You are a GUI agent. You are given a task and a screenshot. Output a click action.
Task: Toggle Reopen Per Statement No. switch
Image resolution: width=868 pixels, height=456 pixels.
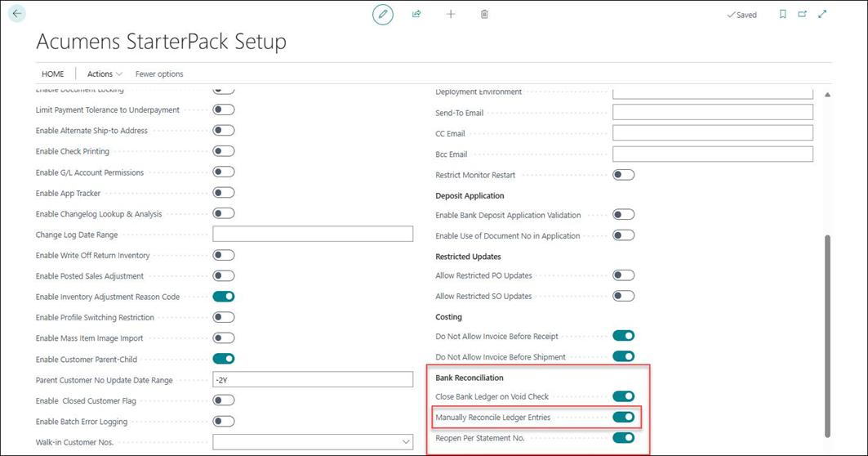click(623, 438)
